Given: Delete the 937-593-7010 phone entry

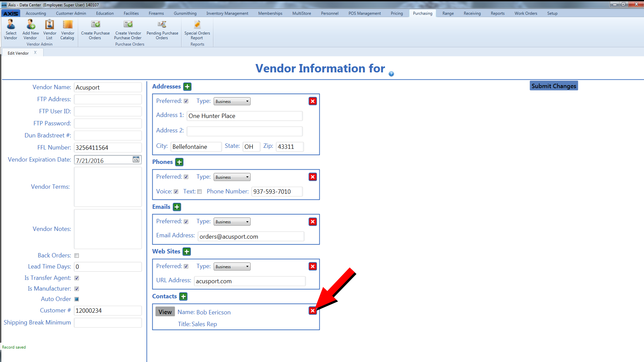Looking at the screenshot, I should click(313, 177).
